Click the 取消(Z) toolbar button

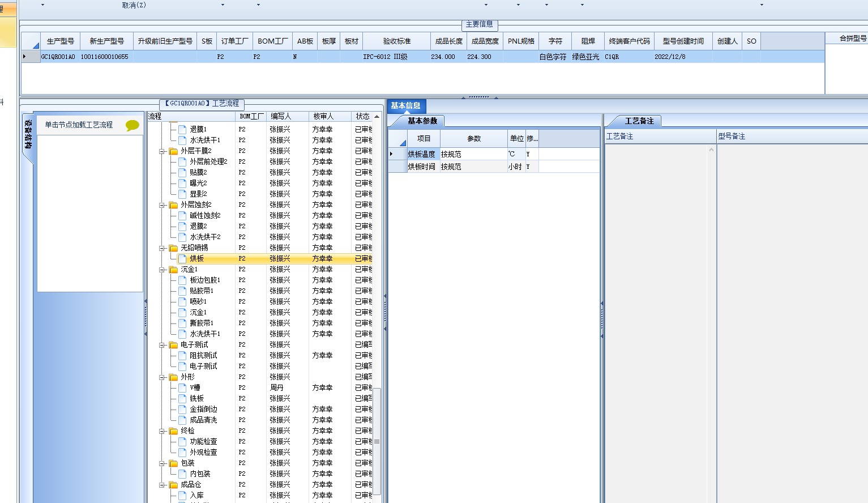(x=134, y=5)
